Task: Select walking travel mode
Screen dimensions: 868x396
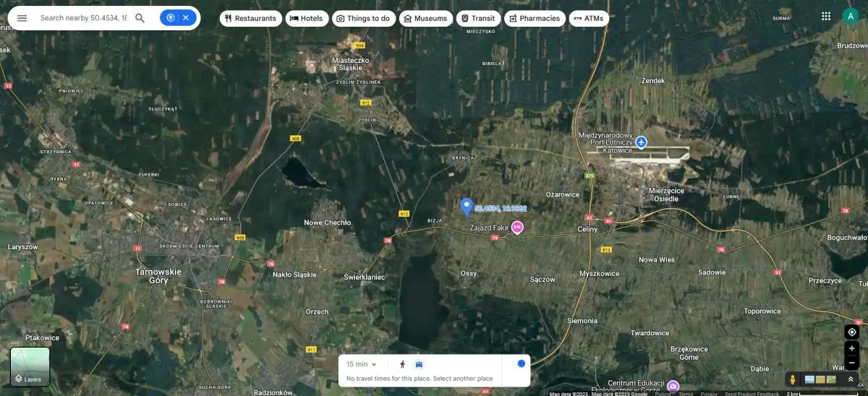Action: [402, 364]
